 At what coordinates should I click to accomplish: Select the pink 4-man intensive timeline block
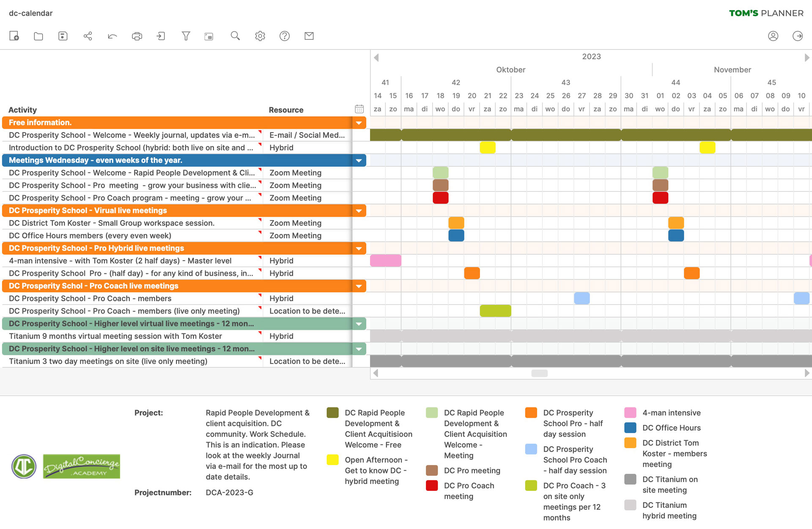(385, 261)
